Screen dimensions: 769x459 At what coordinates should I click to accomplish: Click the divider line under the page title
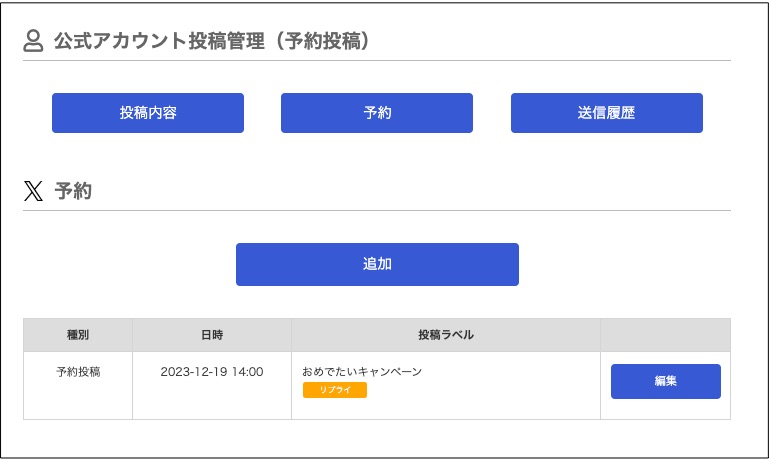pos(377,61)
